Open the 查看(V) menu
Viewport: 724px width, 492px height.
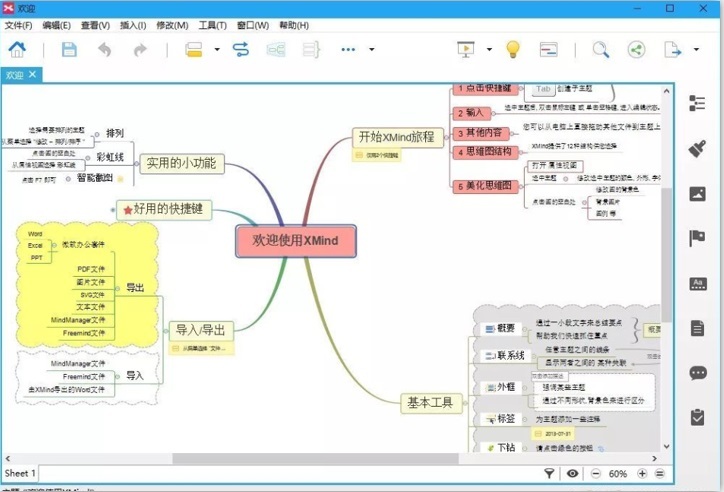pos(96,25)
